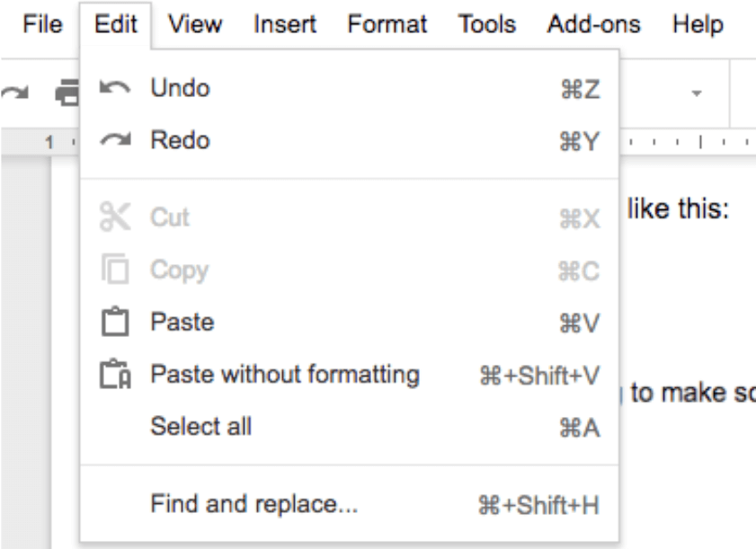Open the View menu

tap(195, 24)
